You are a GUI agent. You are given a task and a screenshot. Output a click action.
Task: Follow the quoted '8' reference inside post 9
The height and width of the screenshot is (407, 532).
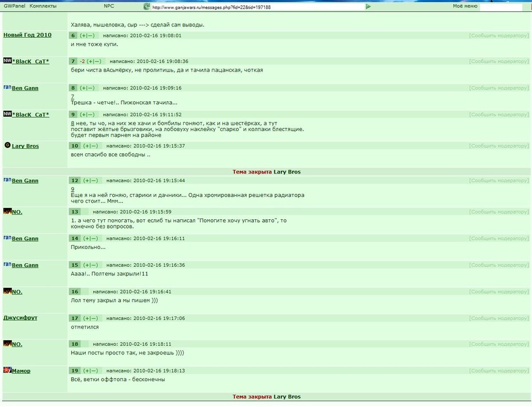coord(72,123)
